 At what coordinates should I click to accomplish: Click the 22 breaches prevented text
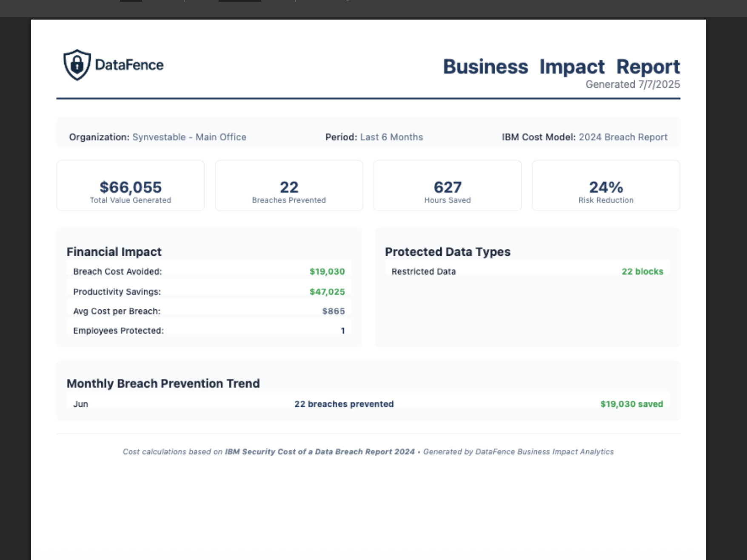coord(344,404)
